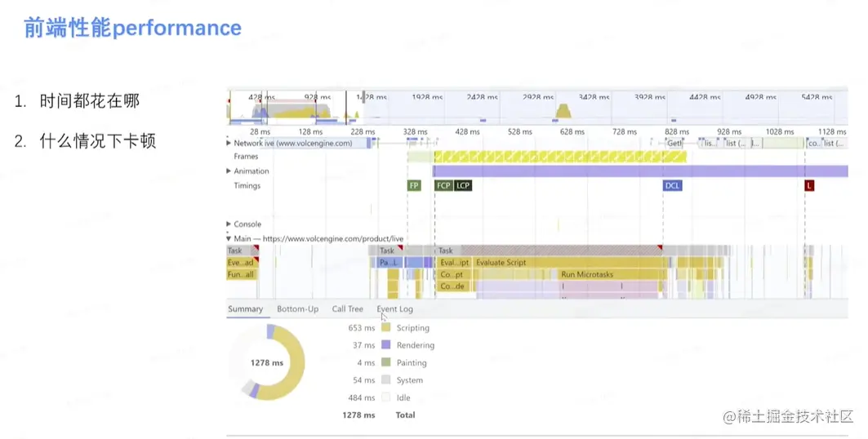Image resolution: width=868 pixels, height=439 pixels.
Task: Click the Frames track label
Action: coord(246,157)
